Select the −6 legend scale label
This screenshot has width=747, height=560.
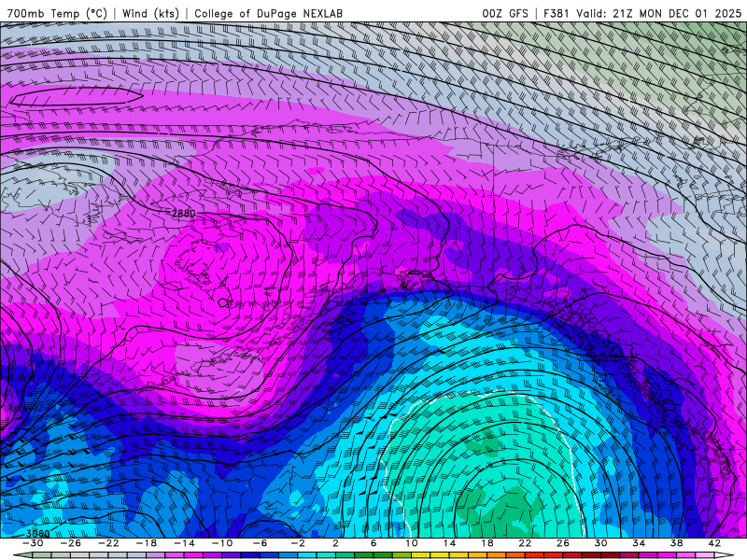(x=260, y=543)
